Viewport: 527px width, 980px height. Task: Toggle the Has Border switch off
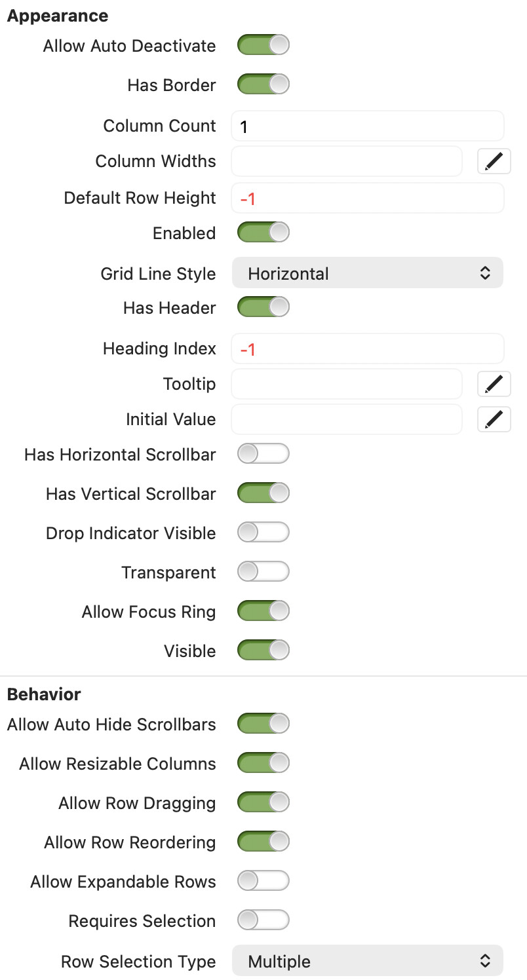pos(263,85)
